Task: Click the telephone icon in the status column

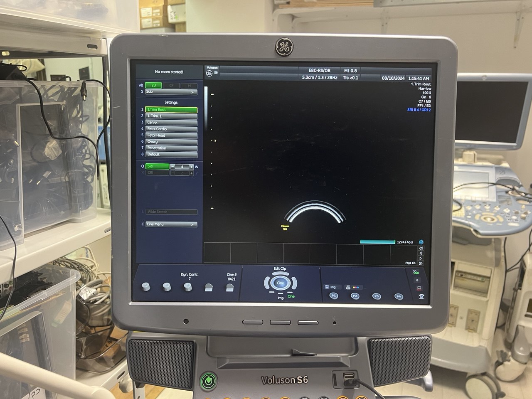Action: [421, 296]
